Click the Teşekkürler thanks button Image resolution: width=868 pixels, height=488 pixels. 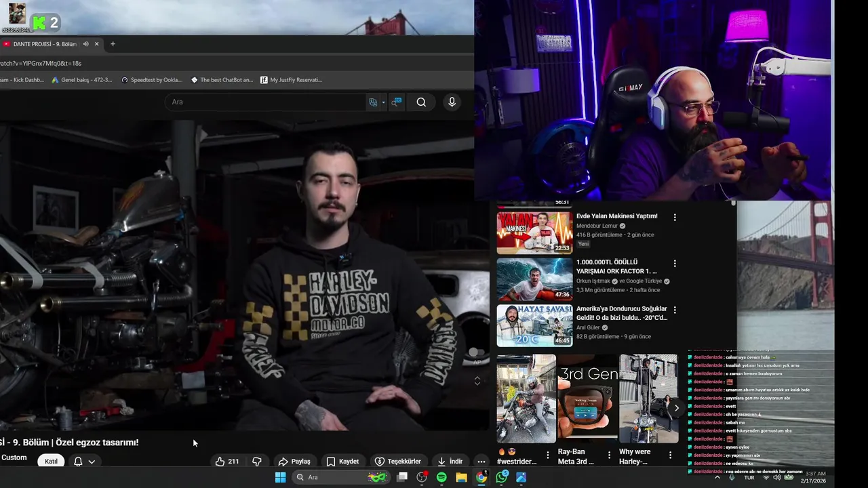coord(398,462)
